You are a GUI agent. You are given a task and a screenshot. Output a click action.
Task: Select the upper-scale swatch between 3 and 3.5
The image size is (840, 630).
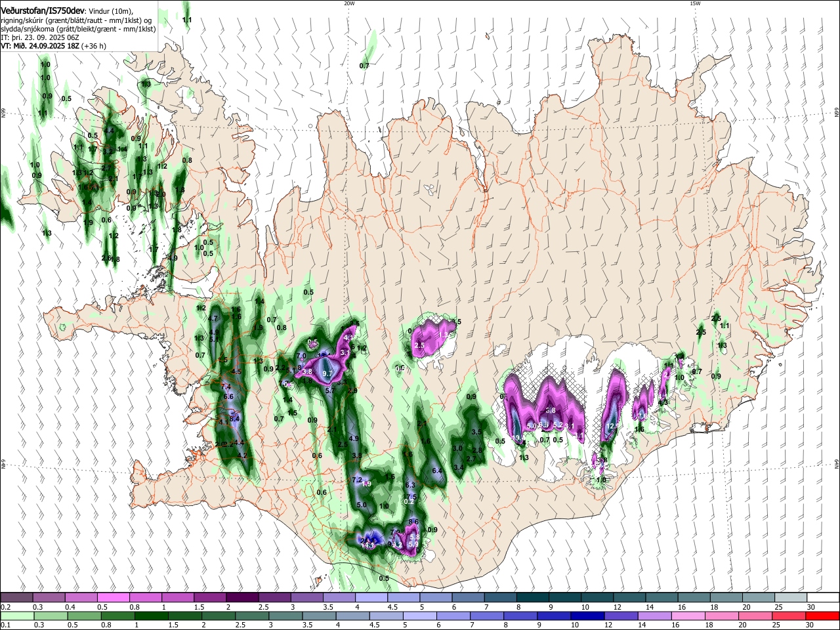point(306,598)
